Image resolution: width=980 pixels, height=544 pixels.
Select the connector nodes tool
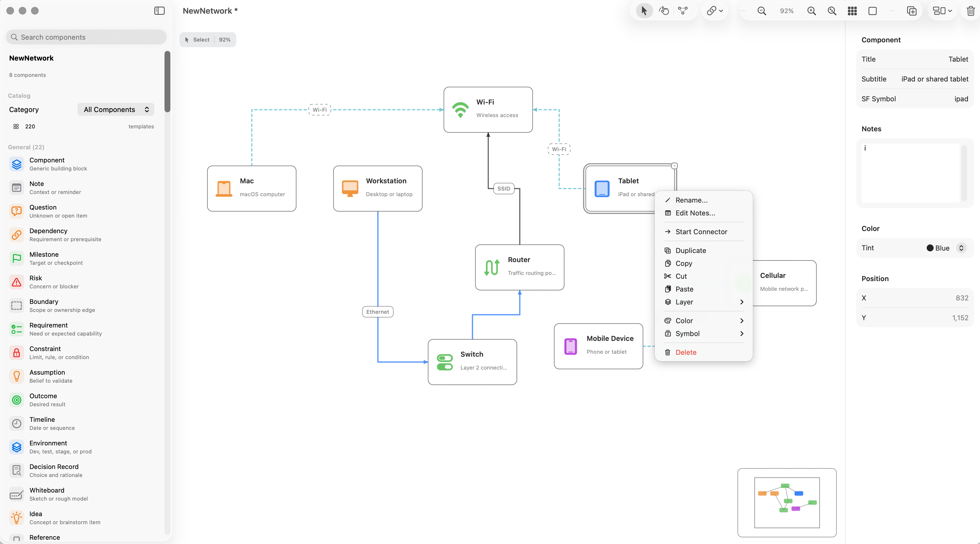click(683, 11)
